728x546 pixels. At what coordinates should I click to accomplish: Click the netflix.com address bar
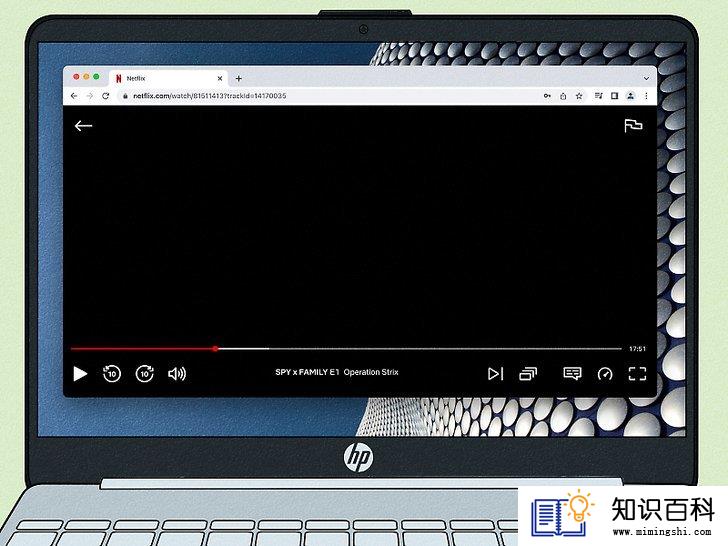click(328, 96)
